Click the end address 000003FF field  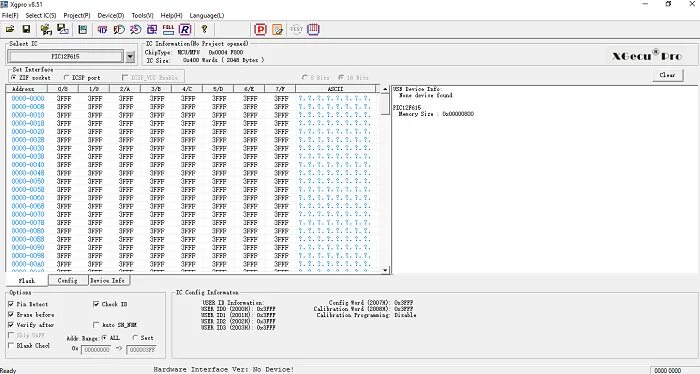[141, 350]
